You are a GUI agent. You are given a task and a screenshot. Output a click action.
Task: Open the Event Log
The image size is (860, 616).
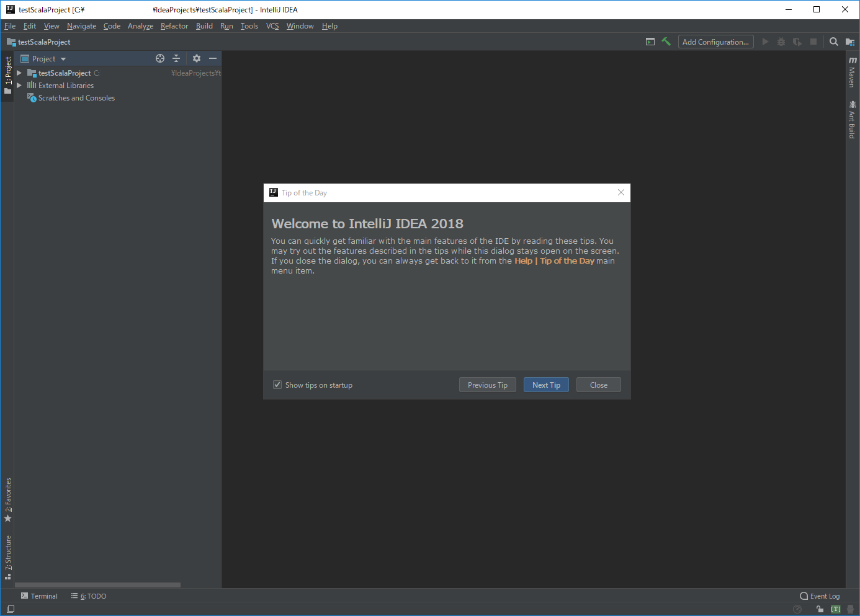820,596
